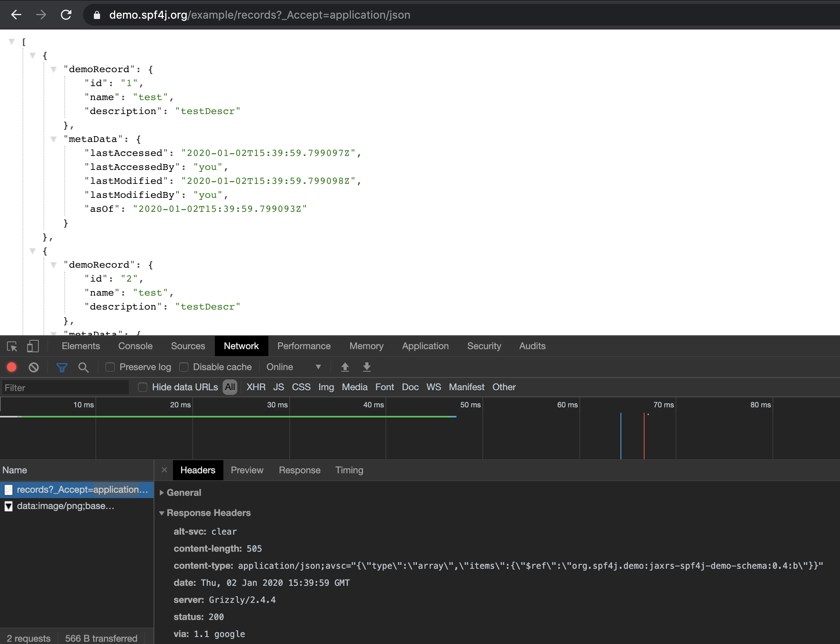Filter requests by Manifest
The image size is (840, 644).
(467, 387)
